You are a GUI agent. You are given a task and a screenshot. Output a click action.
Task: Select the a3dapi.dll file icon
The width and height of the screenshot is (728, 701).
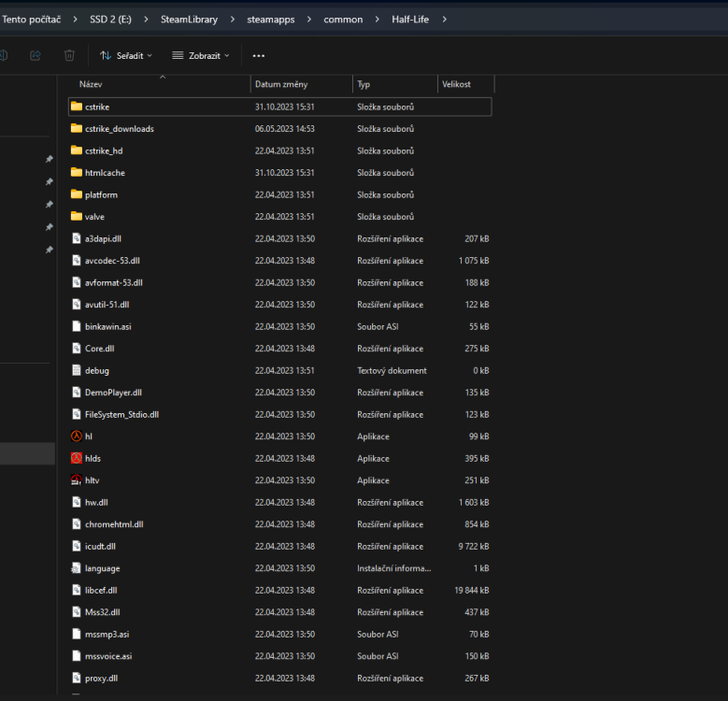pyautogui.click(x=77, y=238)
